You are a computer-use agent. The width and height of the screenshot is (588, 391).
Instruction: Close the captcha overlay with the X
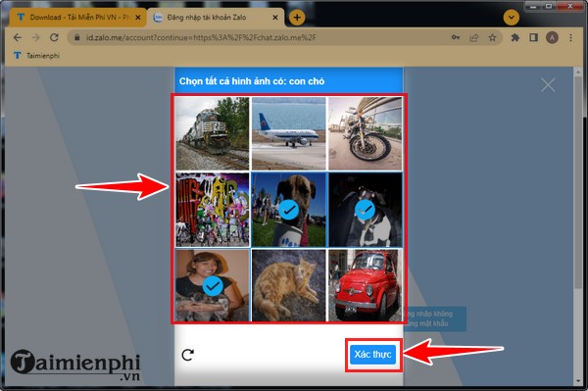[548, 85]
